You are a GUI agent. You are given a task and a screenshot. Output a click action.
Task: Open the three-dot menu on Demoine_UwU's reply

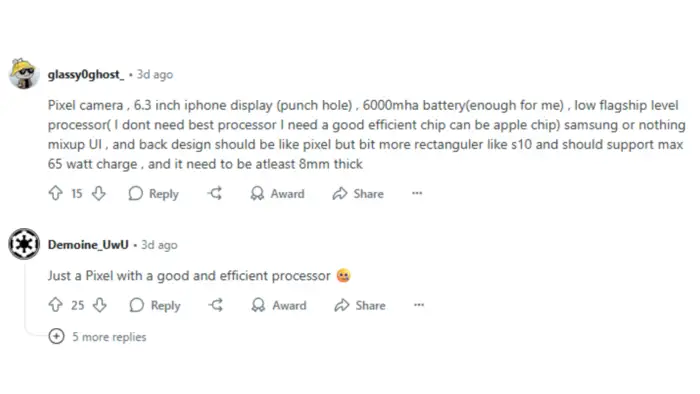(419, 305)
